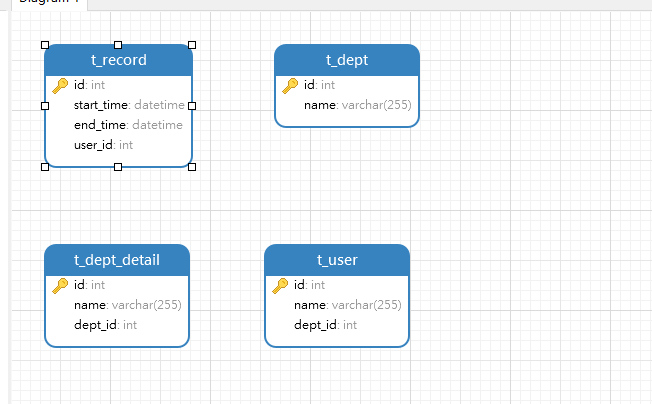
Task: Select dept_id field in t_dept_detail
Action: click(105, 325)
